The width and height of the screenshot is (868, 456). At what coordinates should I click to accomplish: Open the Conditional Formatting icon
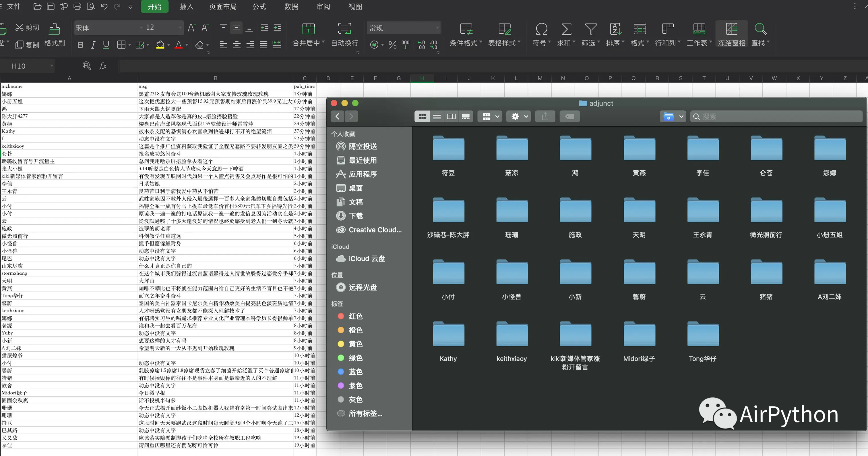466,29
